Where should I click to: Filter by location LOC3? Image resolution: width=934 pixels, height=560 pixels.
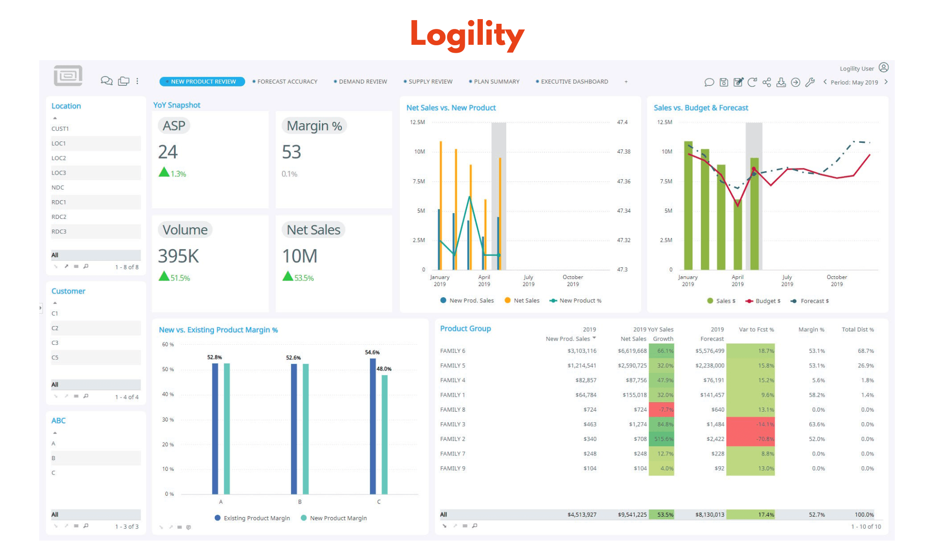tap(96, 173)
